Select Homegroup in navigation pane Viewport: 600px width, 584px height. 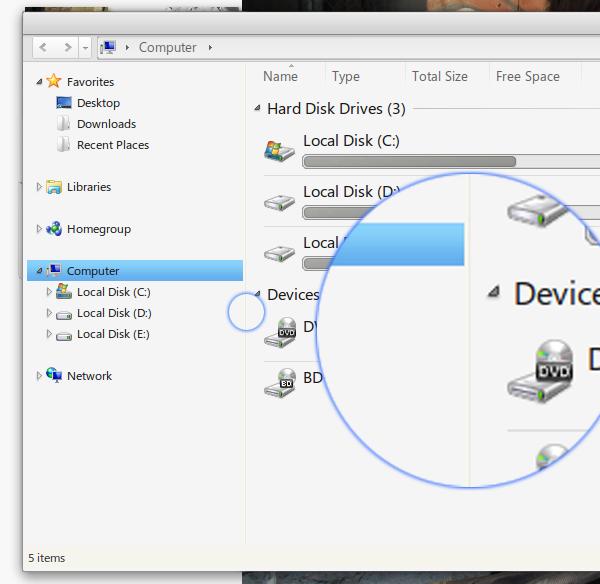99,229
